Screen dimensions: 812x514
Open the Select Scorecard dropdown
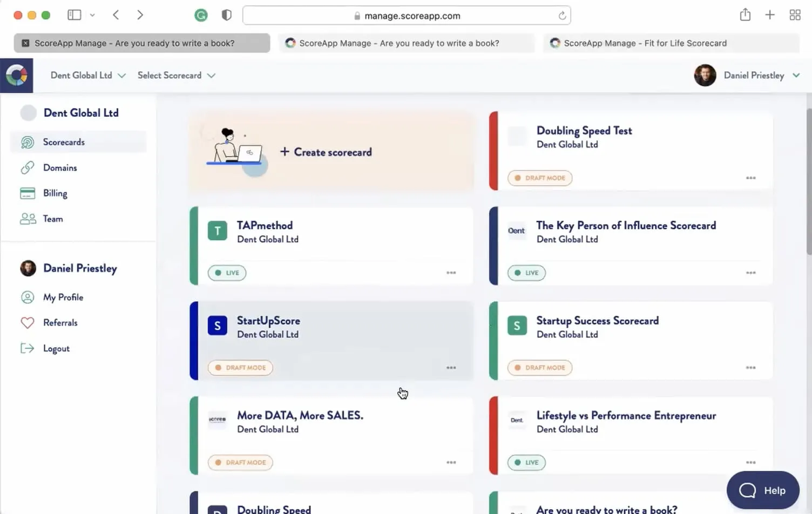pyautogui.click(x=176, y=75)
